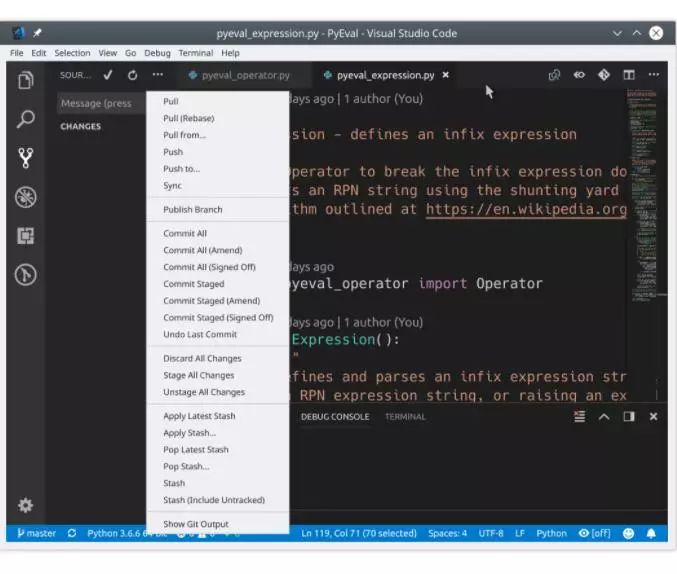Select Show Git Output menu item
Screen dimensions: 677x574
tap(218, 524)
